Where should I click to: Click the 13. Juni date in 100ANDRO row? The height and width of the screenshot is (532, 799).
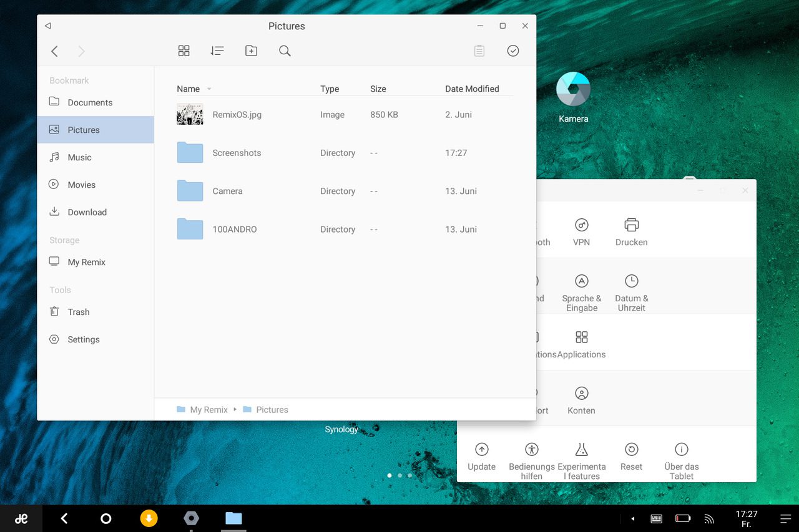(461, 229)
